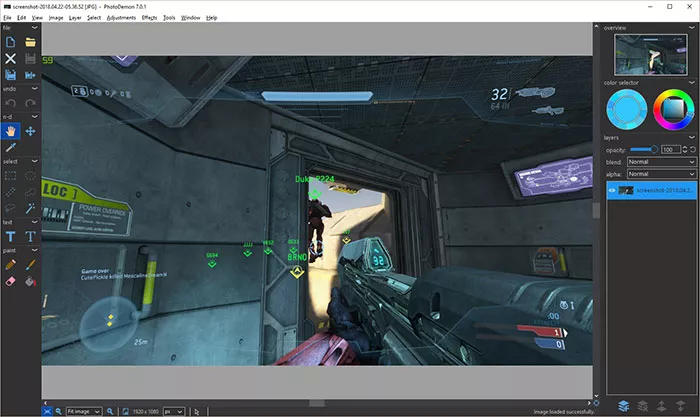Open the Image menu
The image size is (700, 417).
tap(56, 18)
